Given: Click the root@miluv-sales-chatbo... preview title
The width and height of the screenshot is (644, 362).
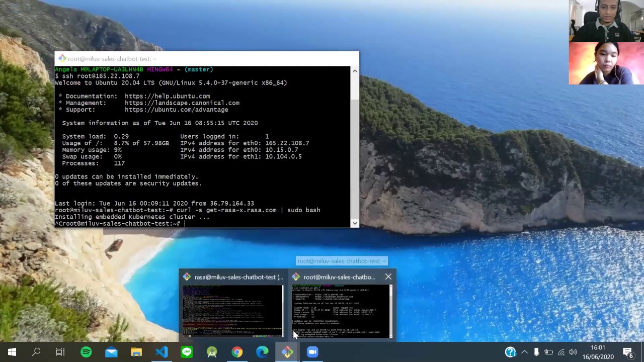Looking at the screenshot, I should [x=339, y=277].
